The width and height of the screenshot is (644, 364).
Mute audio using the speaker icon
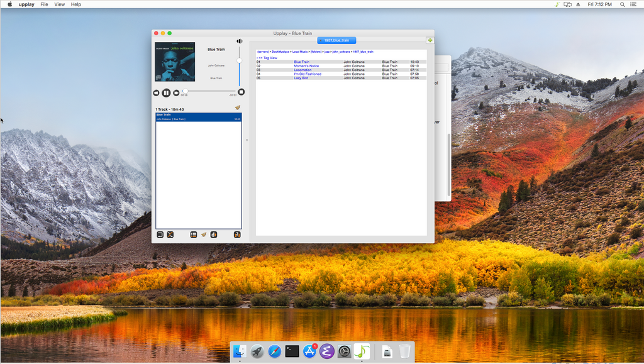(x=239, y=41)
